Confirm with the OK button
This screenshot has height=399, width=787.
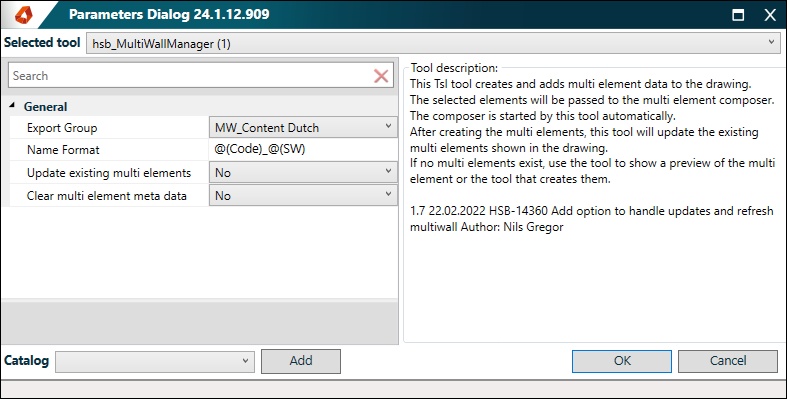(622, 361)
